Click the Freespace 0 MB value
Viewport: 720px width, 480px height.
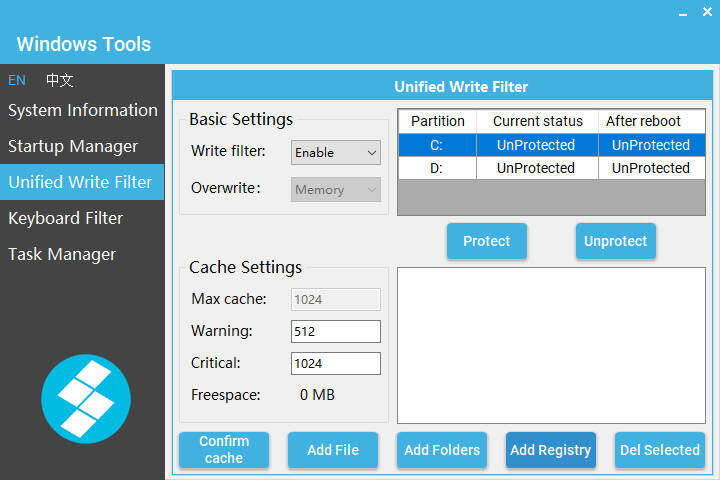pos(317,395)
